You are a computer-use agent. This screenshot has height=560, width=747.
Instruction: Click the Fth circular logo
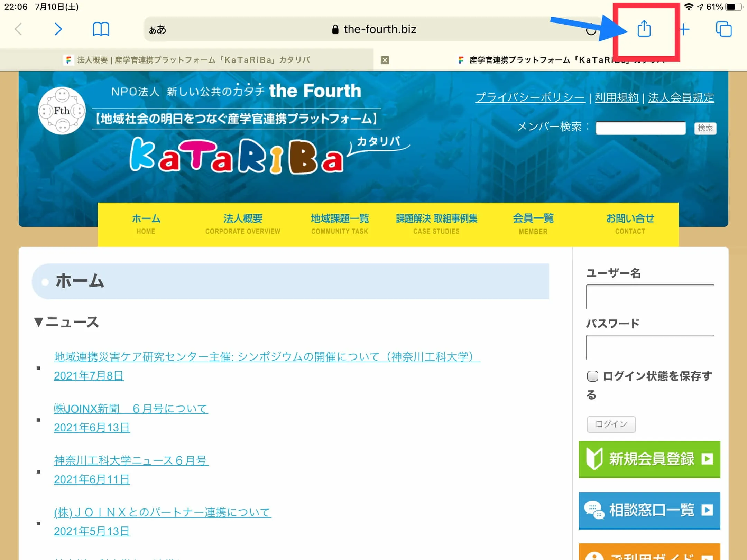click(62, 111)
